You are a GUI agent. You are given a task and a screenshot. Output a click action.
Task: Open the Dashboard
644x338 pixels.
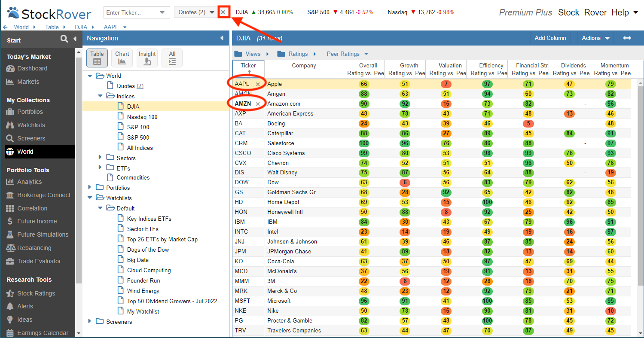coord(27,68)
